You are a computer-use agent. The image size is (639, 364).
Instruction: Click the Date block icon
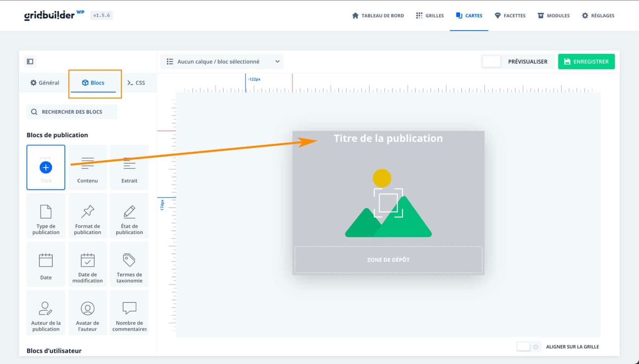click(x=46, y=264)
